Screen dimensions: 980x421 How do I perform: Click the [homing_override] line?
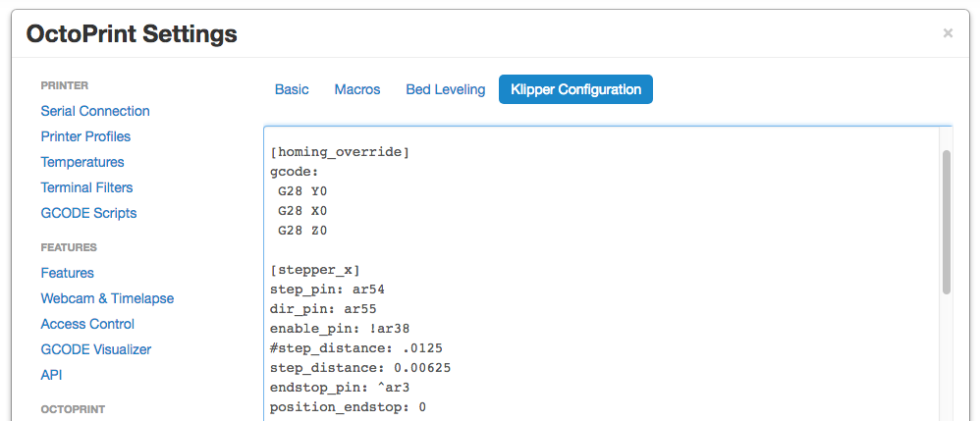pyautogui.click(x=340, y=152)
